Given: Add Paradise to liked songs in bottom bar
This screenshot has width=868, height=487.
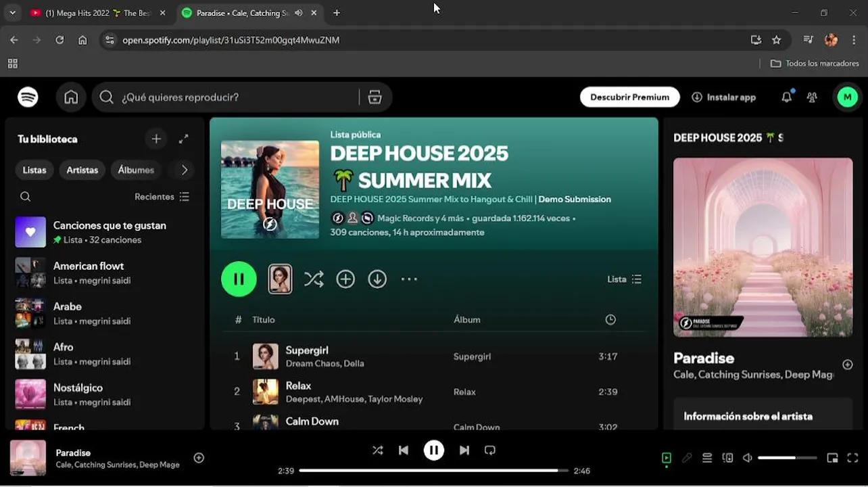Looking at the screenshot, I should tap(199, 458).
